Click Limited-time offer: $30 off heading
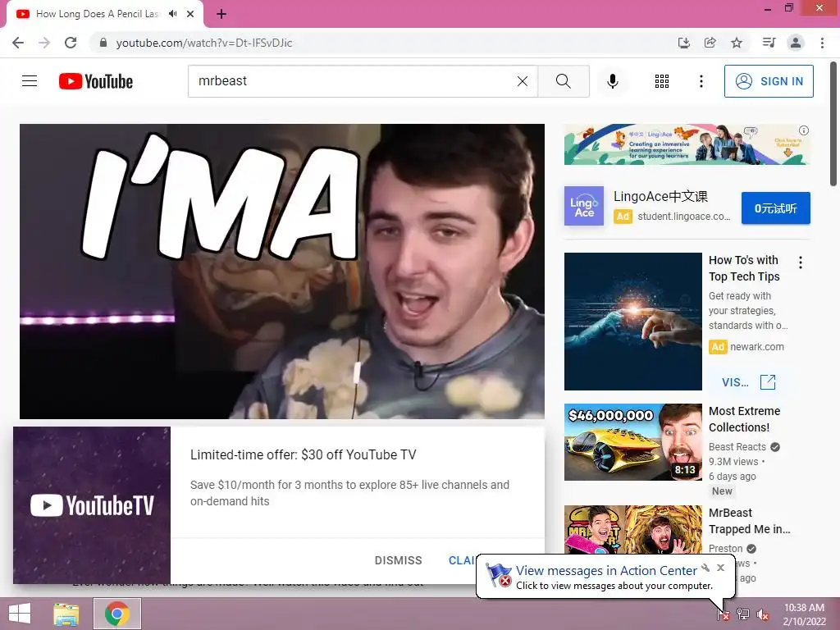840x630 pixels. [303, 454]
